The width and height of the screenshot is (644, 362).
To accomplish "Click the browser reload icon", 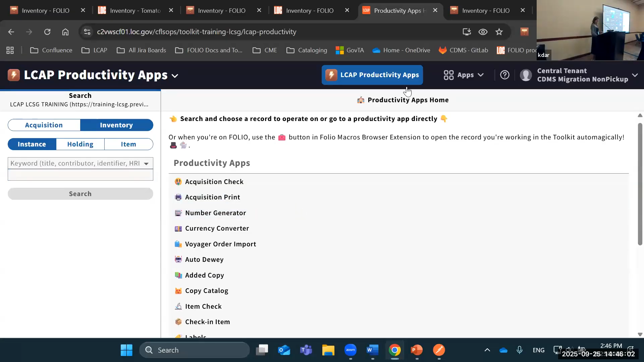I will coord(47,32).
